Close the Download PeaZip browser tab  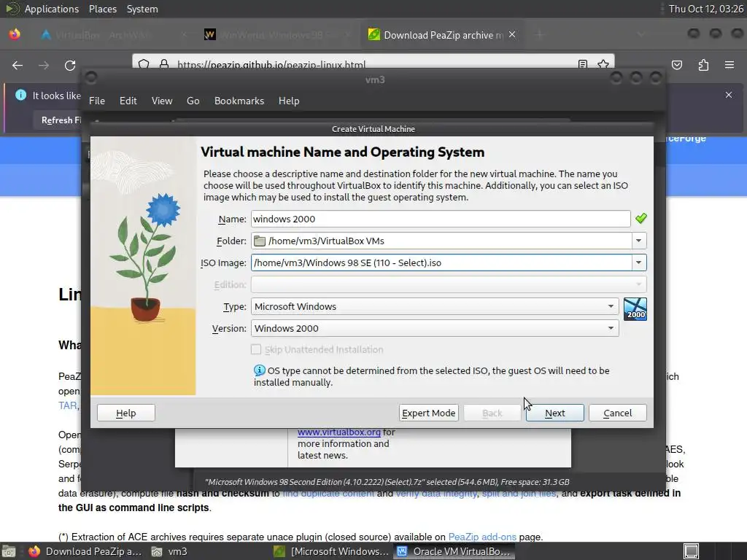(x=512, y=34)
